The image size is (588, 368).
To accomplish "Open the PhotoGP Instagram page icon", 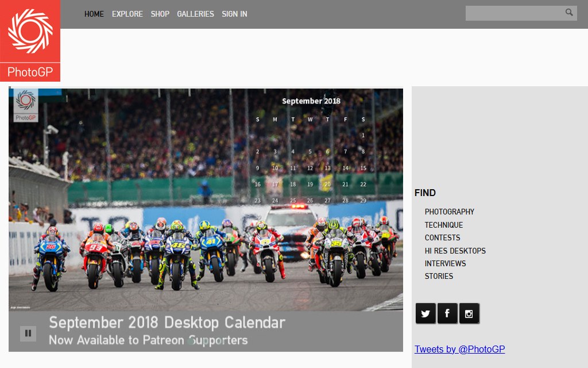I will tap(469, 313).
